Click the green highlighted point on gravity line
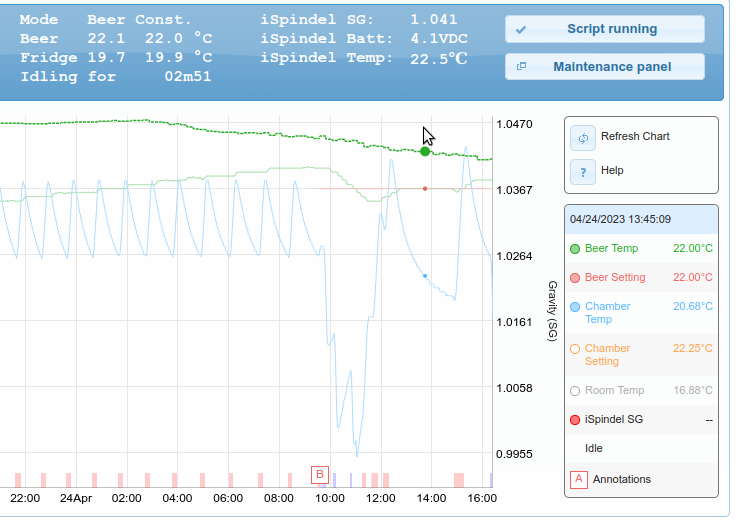Screen dimensions: 752x523 point(425,151)
